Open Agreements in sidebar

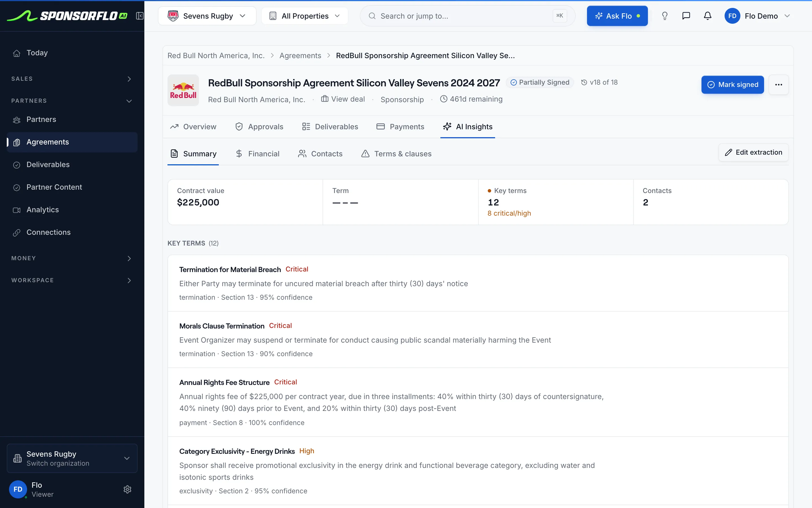click(72, 142)
